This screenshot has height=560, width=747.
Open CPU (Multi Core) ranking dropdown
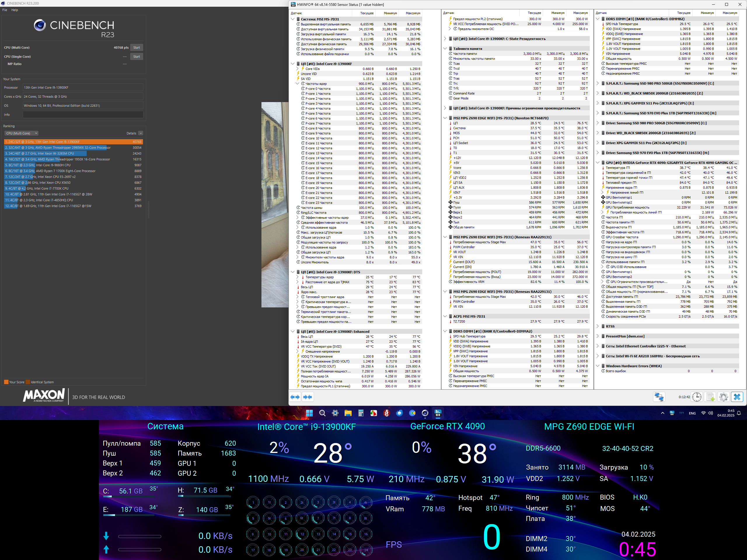point(21,133)
